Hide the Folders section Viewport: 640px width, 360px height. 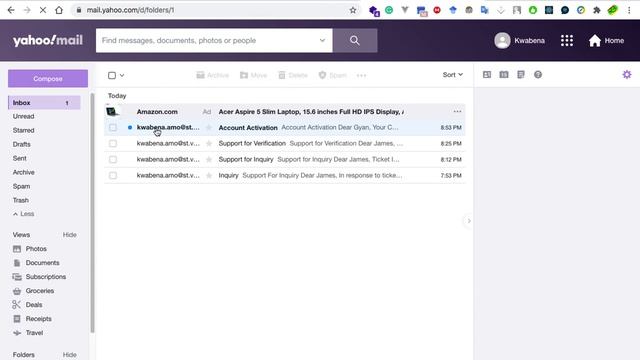tap(69, 355)
